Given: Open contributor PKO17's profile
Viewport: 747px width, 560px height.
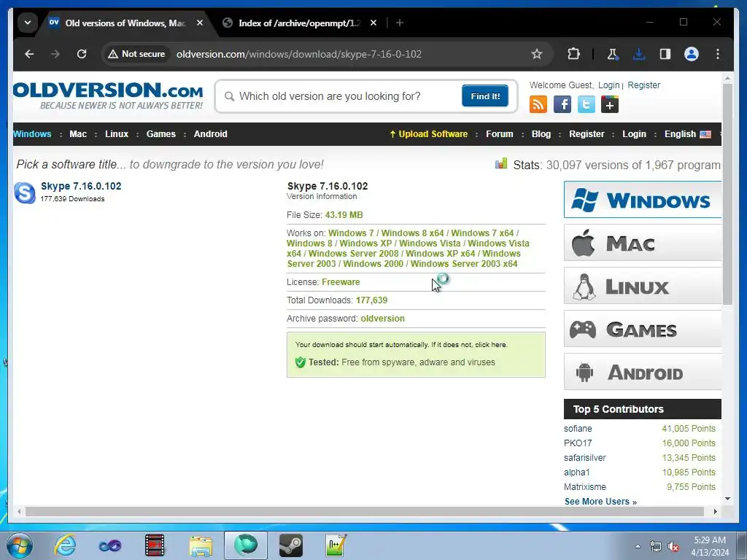Looking at the screenshot, I should coord(578,443).
